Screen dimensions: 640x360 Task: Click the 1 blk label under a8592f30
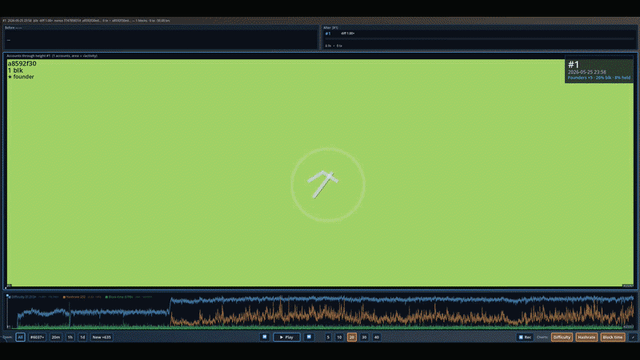[x=16, y=70]
